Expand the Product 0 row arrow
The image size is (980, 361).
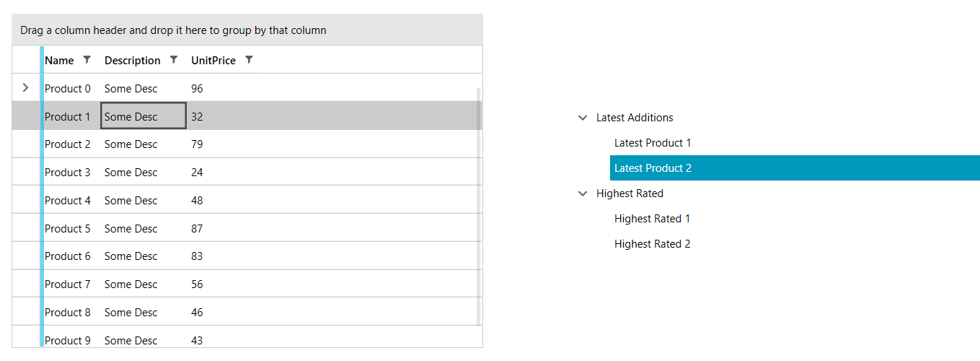[x=25, y=88]
